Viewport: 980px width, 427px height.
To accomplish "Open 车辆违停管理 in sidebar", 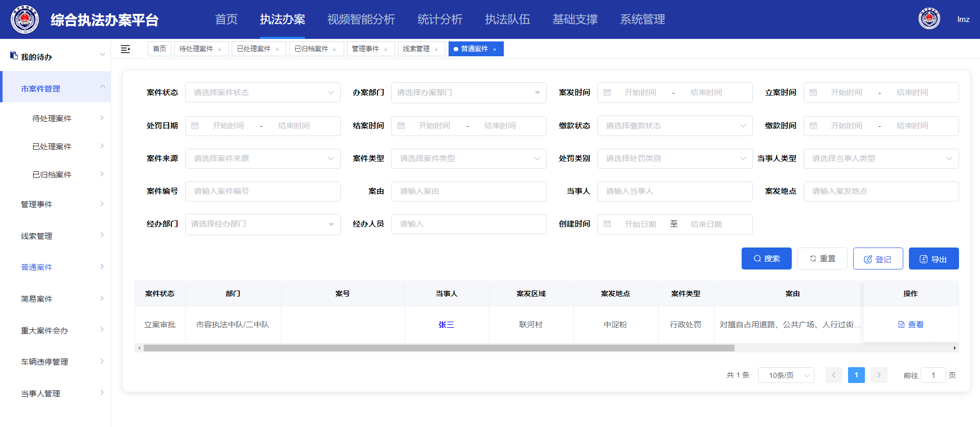I will pos(55,362).
